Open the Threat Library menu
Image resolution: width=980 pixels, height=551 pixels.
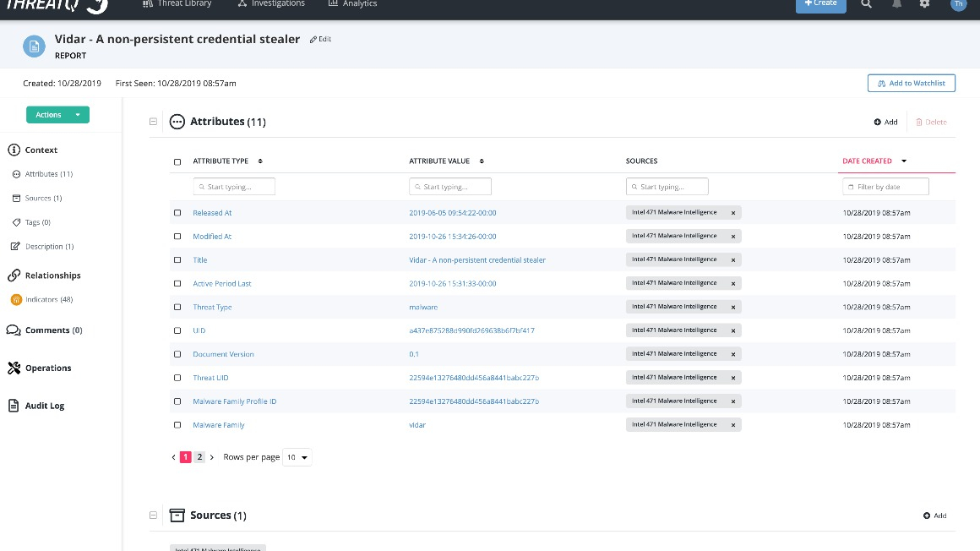point(177,4)
